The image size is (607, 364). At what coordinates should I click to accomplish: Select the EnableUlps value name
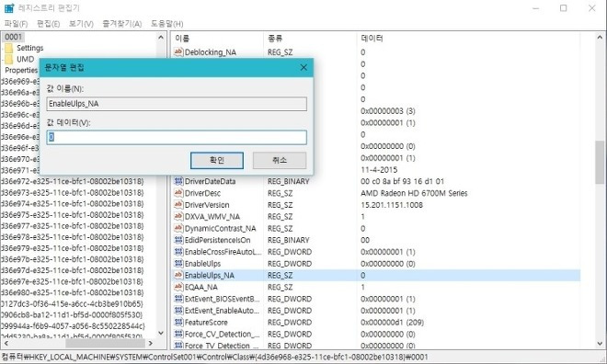point(202,264)
